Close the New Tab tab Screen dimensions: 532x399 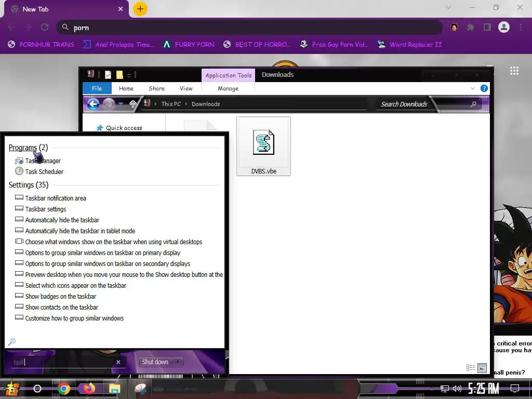(121, 9)
